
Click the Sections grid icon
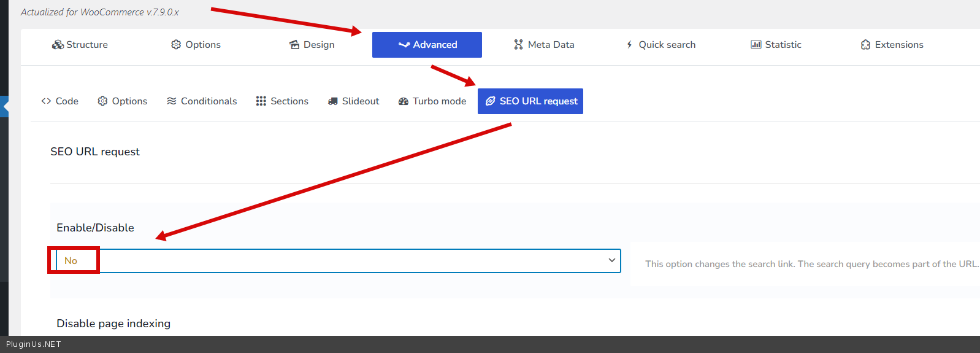[261, 101]
